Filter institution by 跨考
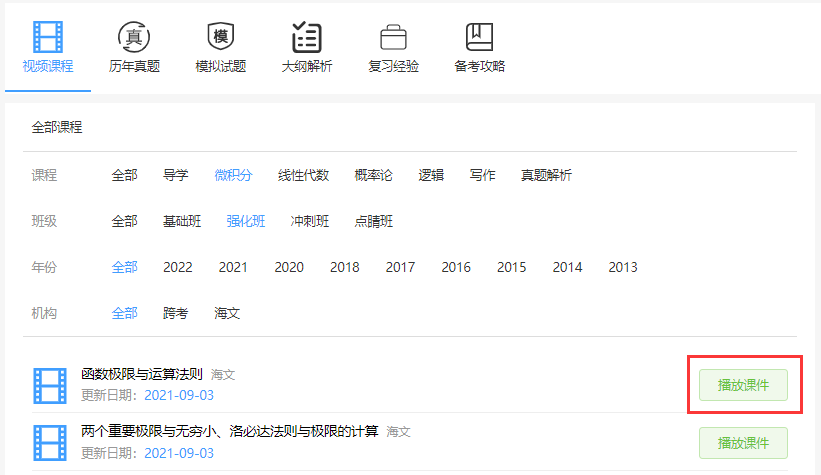 tap(176, 313)
